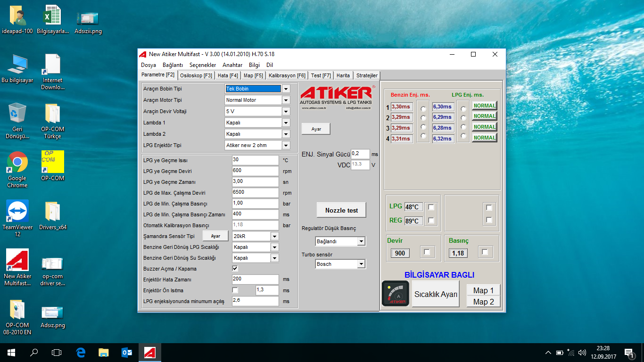Viewport: 644px width, 362px height.
Task: Click taskbar search magnifier icon
Action: [34, 352]
